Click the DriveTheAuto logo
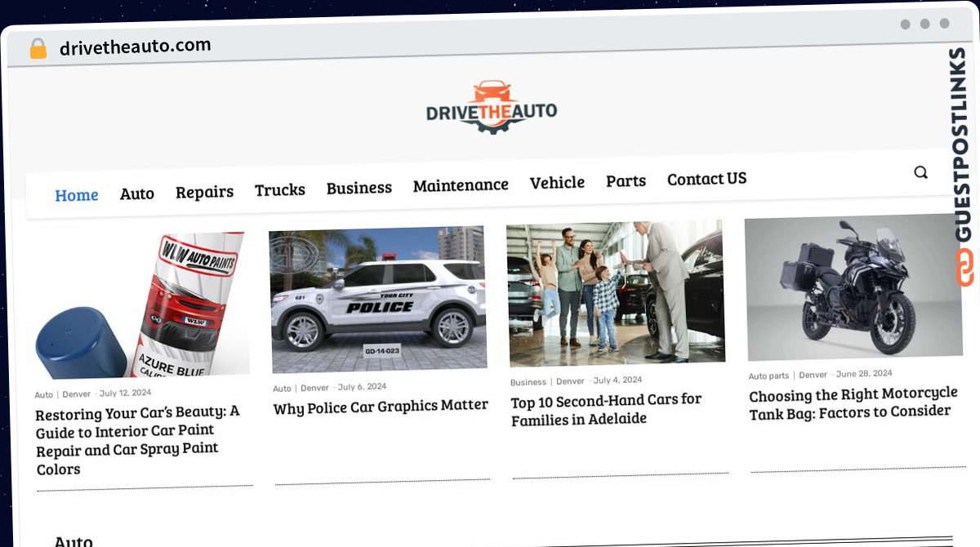Screen dimensions: 980x547 click(492, 108)
